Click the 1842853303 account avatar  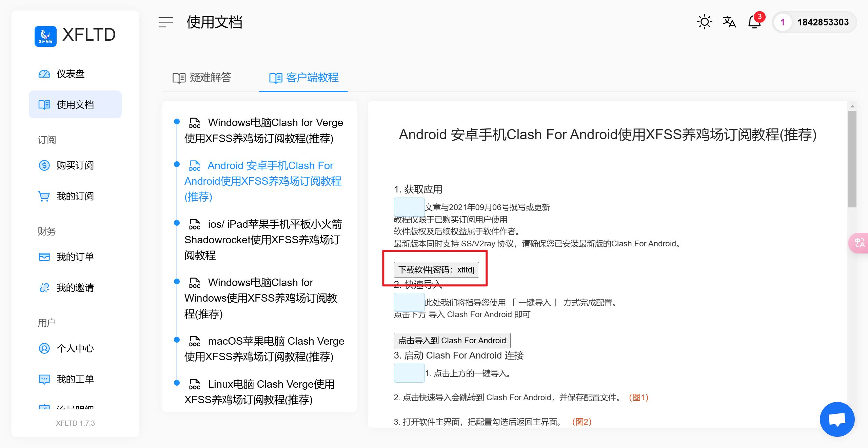pos(783,22)
